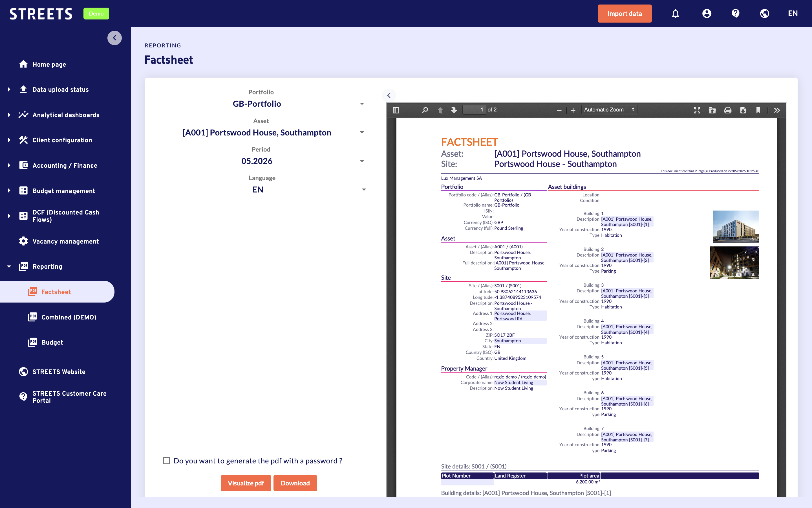Open the STREETS Website link
The image size is (812, 508).
59,372
